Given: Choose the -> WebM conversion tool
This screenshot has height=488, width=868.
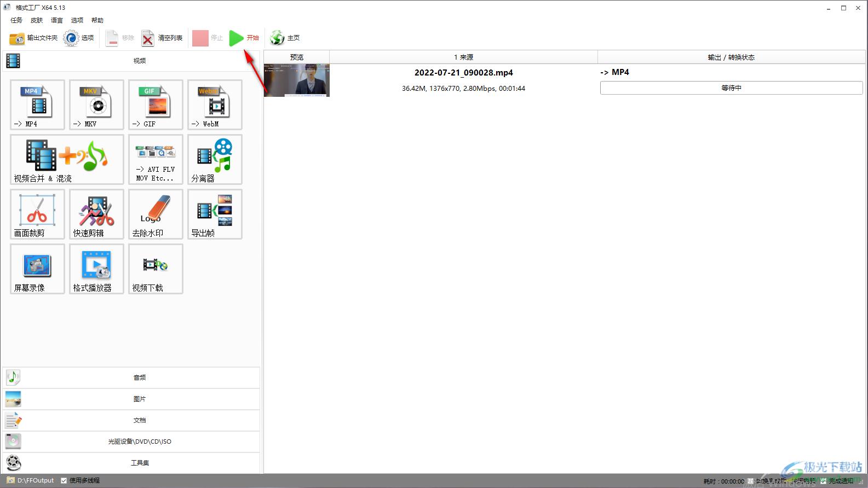Looking at the screenshot, I should [x=215, y=104].
